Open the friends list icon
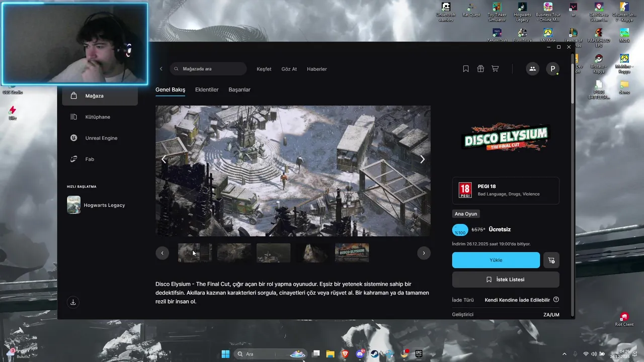This screenshot has width=644, height=362. [x=532, y=69]
